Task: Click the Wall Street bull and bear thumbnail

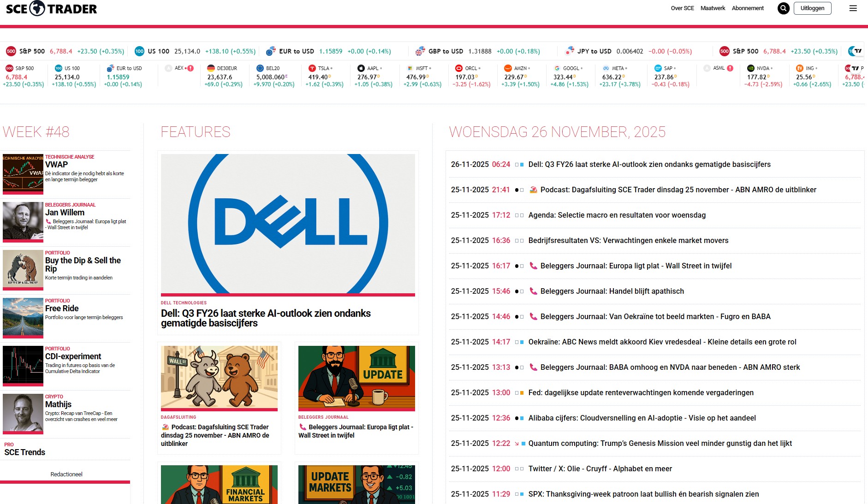Action: click(x=219, y=378)
